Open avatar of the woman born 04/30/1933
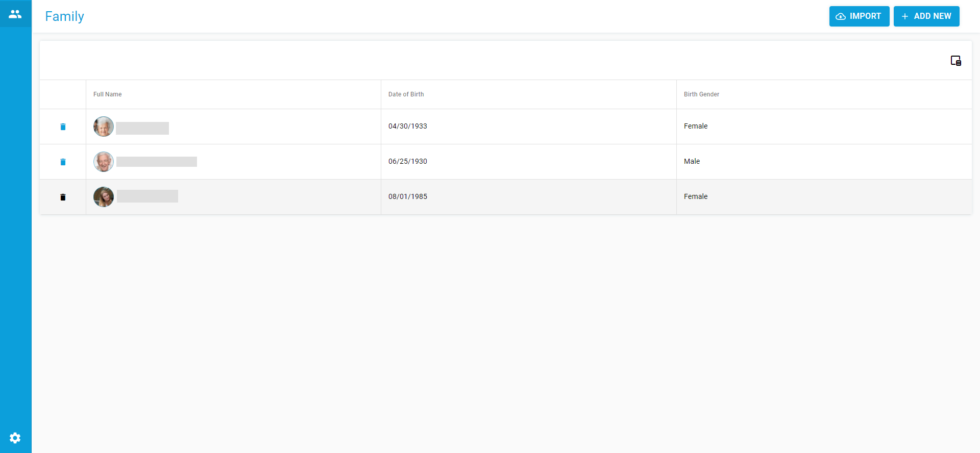 point(104,127)
